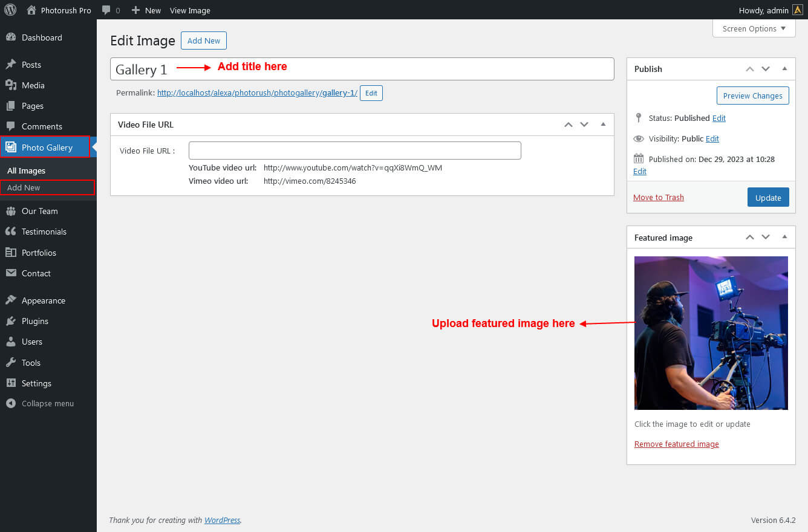Collapse the Video File URL panel
This screenshot has height=532, width=808.
(x=603, y=125)
